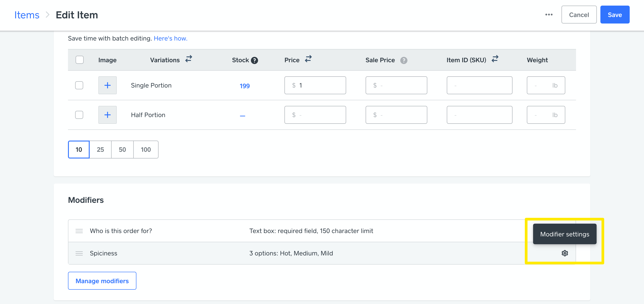This screenshot has height=304, width=644.
Task: Go back via Items breadcrumb link
Action: pyautogui.click(x=27, y=15)
